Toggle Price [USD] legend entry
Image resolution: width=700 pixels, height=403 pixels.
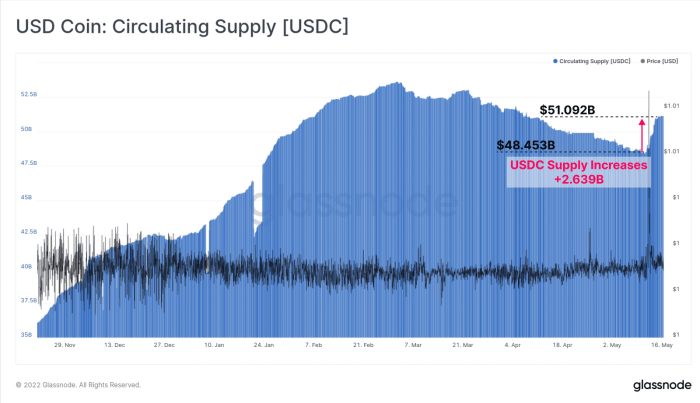659,61
